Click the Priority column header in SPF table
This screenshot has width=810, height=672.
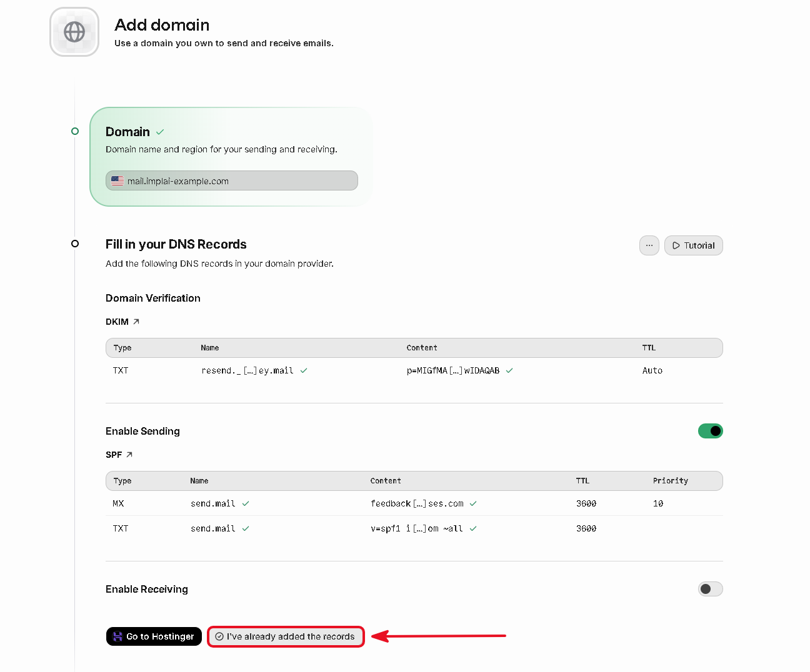tap(671, 481)
